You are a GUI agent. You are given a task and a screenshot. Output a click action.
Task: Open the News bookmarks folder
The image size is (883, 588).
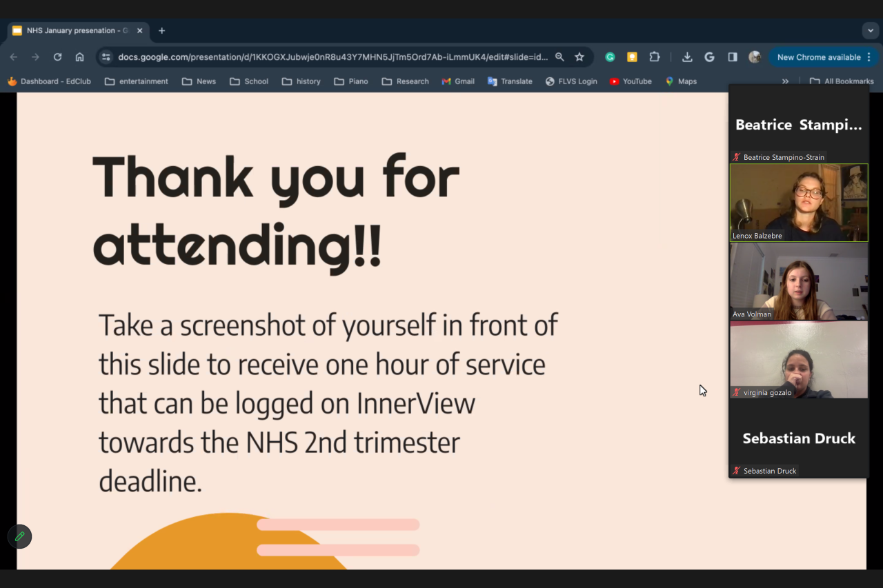[199, 81]
